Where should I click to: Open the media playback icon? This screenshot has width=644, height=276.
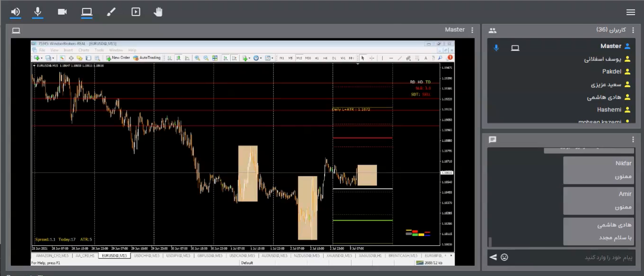click(x=136, y=12)
